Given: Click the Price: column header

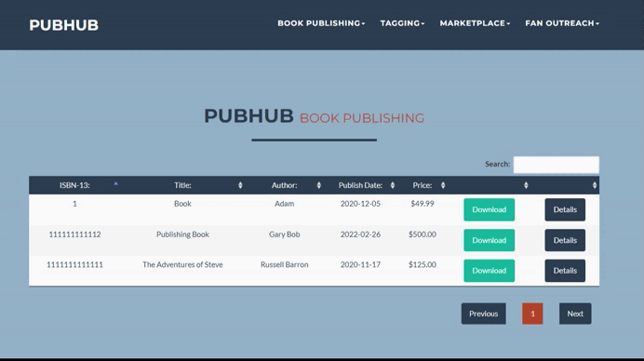Looking at the screenshot, I should [423, 185].
